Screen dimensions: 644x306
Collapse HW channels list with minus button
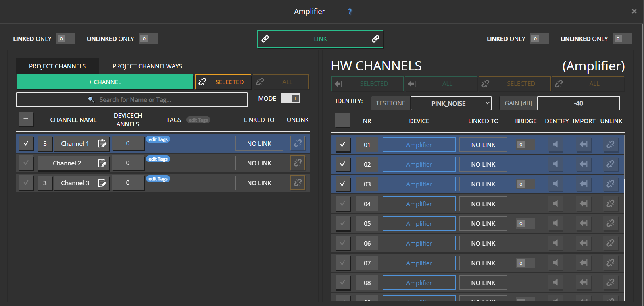(342, 120)
